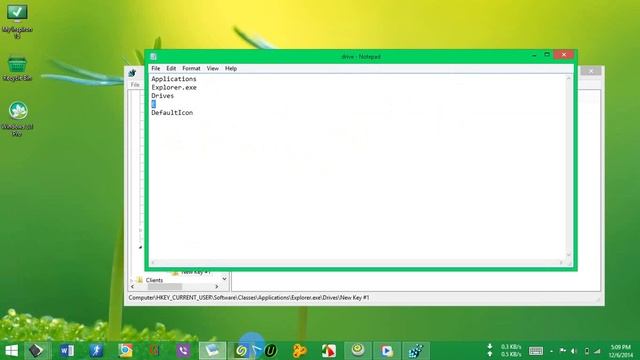Click the 'Explorer.exe' line in Notepad
The width and height of the screenshot is (640, 360).
pyautogui.click(x=174, y=87)
